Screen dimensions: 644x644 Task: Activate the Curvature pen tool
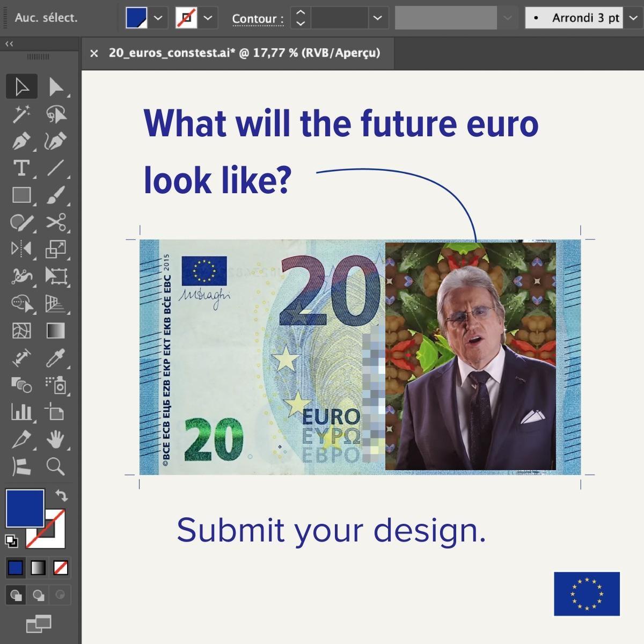(55, 141)
